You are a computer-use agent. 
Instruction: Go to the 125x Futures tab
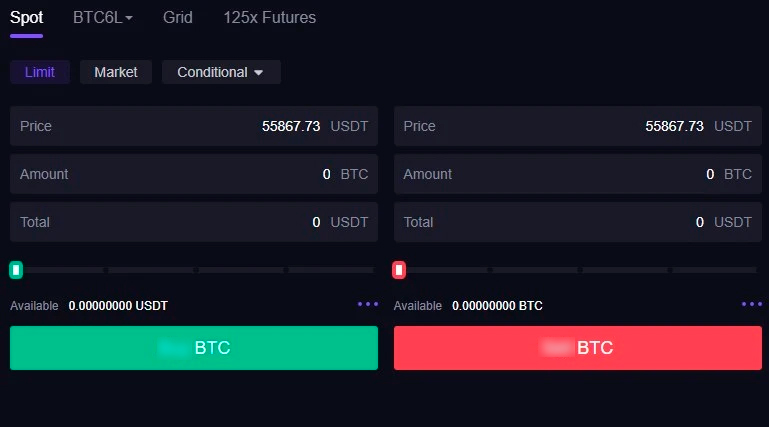270,18
